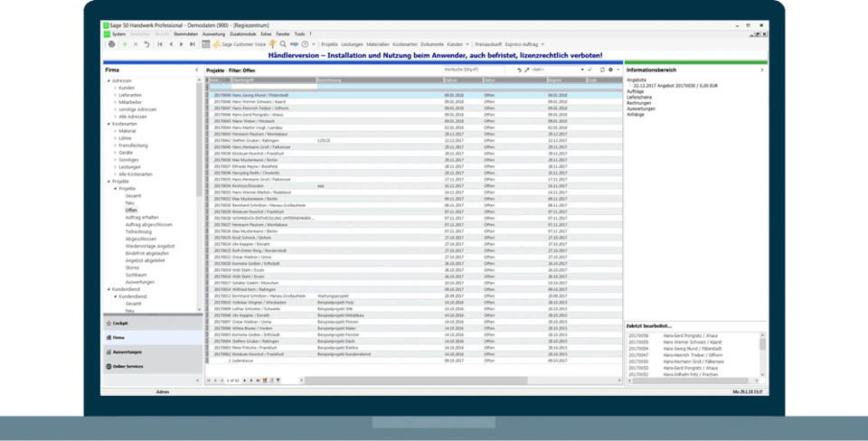Screen dimensions: 868x441
Task: Open the Auswertung menu
Action: click(213, 34)
